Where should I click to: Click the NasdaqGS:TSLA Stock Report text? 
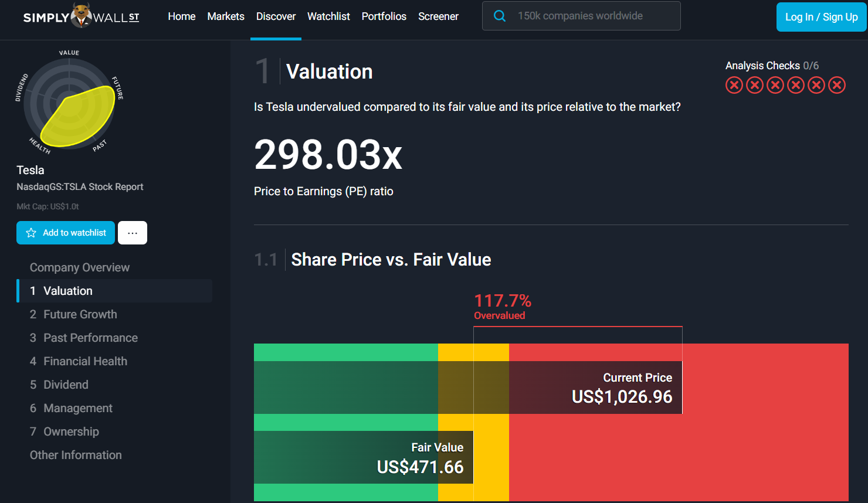coord(80,186)
